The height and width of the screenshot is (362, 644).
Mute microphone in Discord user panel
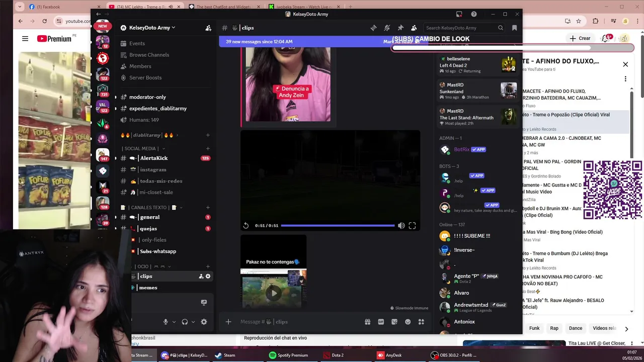166,322
